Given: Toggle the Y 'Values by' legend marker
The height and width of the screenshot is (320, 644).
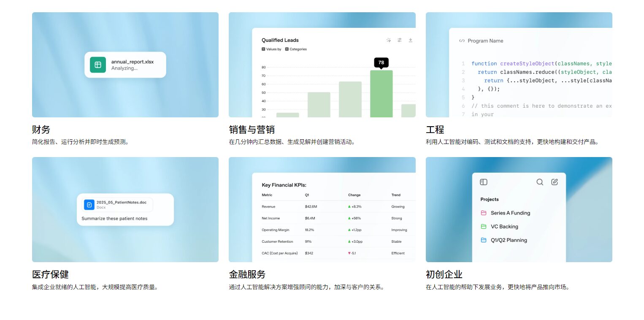Looking at the screenshot, I should click(x=263, y=49).
